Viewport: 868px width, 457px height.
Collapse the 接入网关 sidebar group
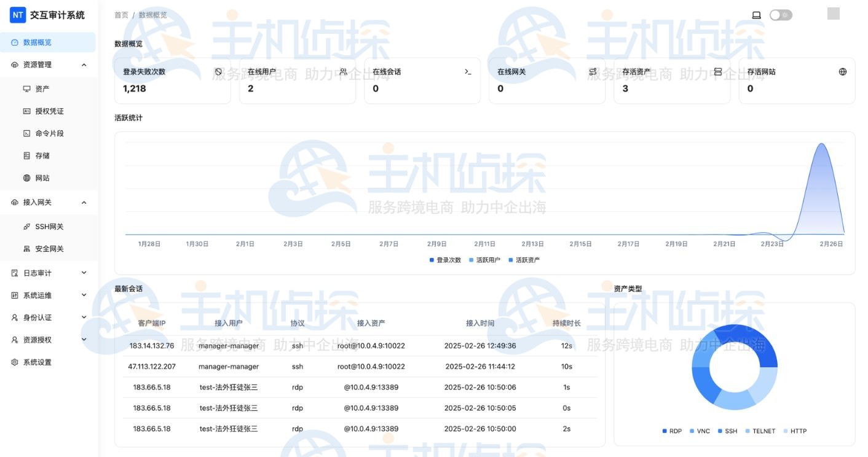point(48,202)
